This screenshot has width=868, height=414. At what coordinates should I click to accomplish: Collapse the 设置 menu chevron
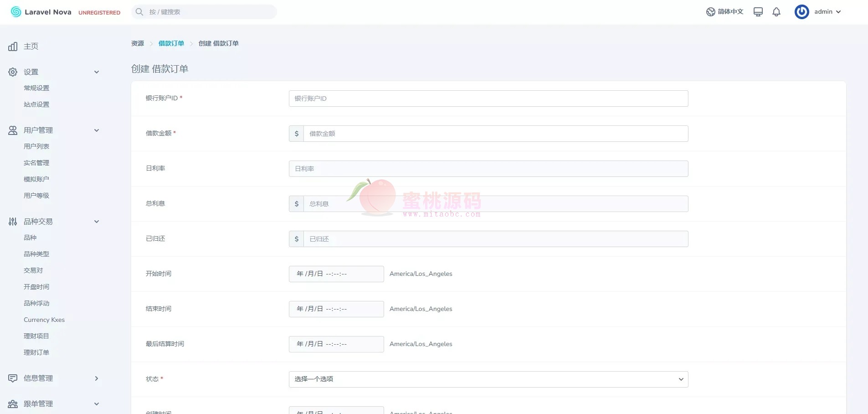[x=97, y=72]
